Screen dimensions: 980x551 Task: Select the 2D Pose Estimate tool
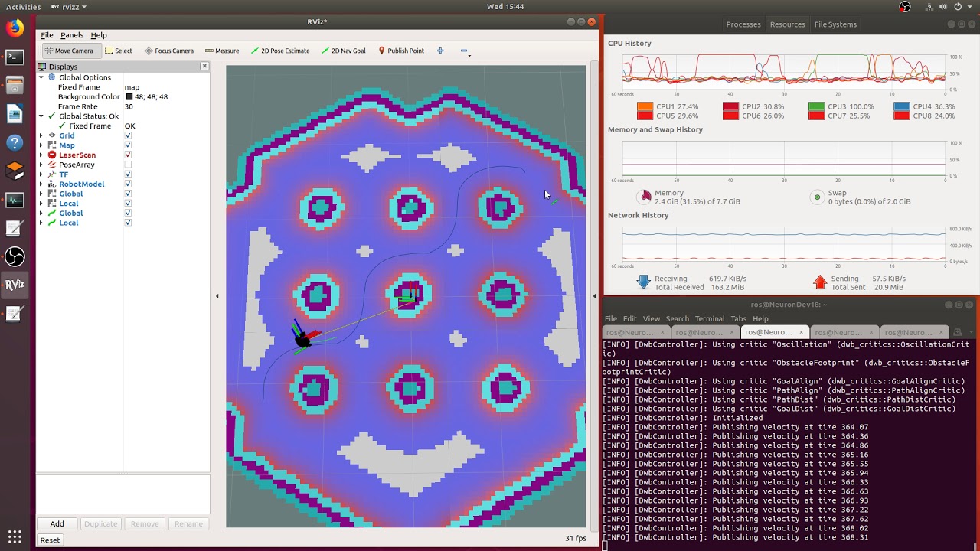(x=279, y=51)
